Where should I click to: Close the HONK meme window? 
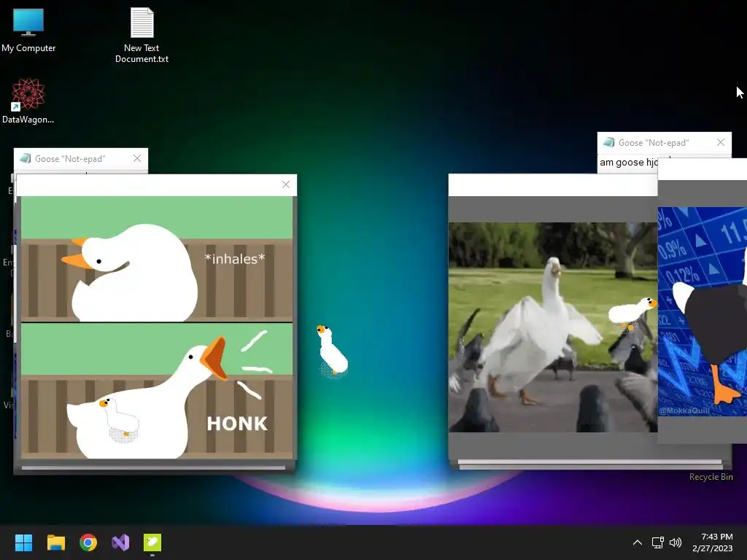pyautogui.click(x=286, y=184)
